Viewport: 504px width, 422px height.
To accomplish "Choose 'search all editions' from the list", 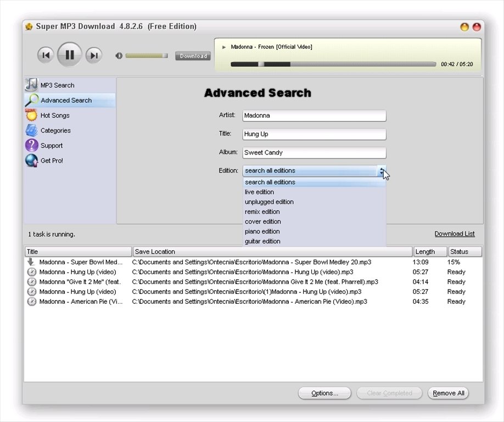I will 314,182.
